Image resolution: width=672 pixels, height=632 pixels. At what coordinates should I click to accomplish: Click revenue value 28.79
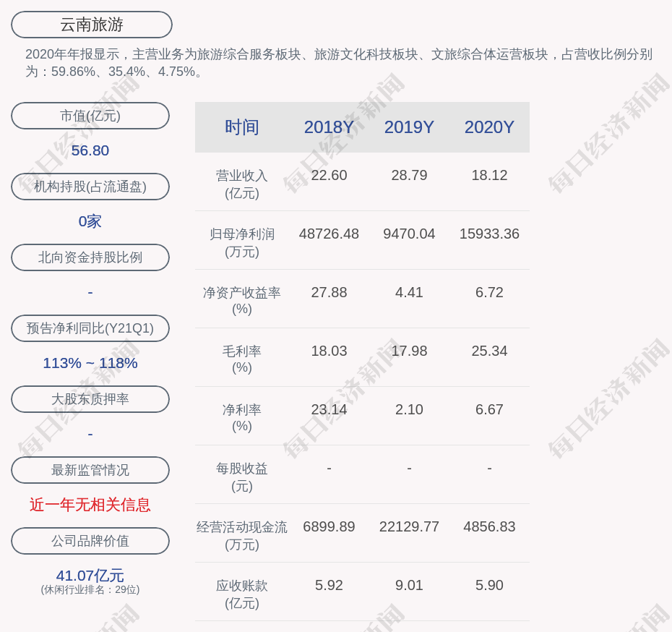click(x=409, y=176)
